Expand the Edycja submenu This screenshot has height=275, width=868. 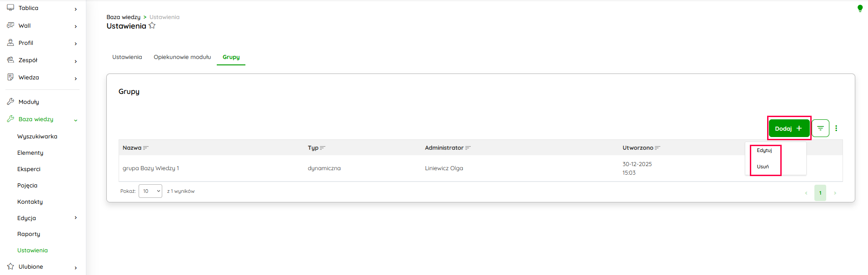coord(75,218)
